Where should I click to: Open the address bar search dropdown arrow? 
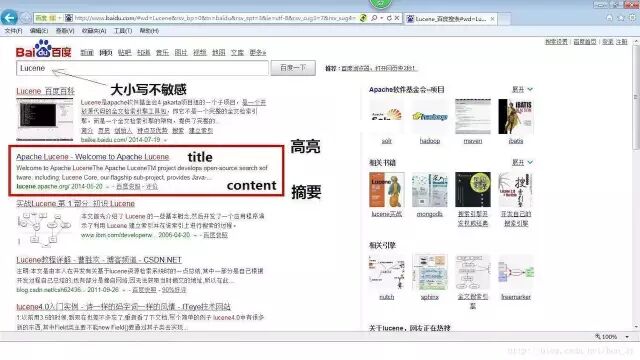(382, 18)
